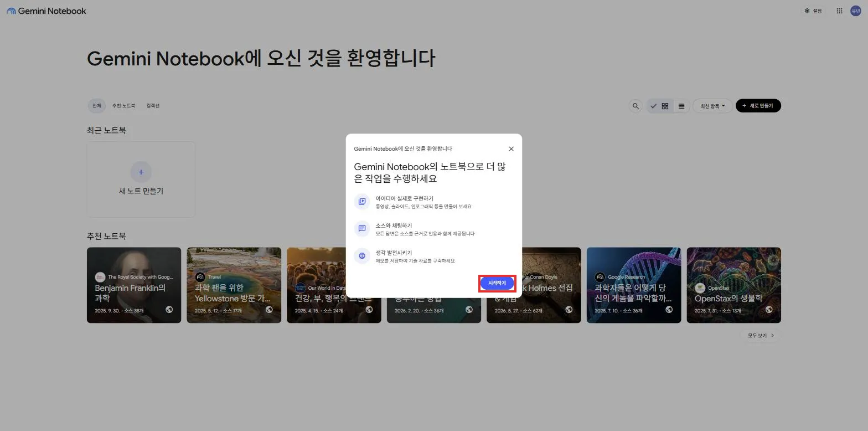Close the welcome dialog with the X
The image size is (868, 431).
tap(511, 149)
